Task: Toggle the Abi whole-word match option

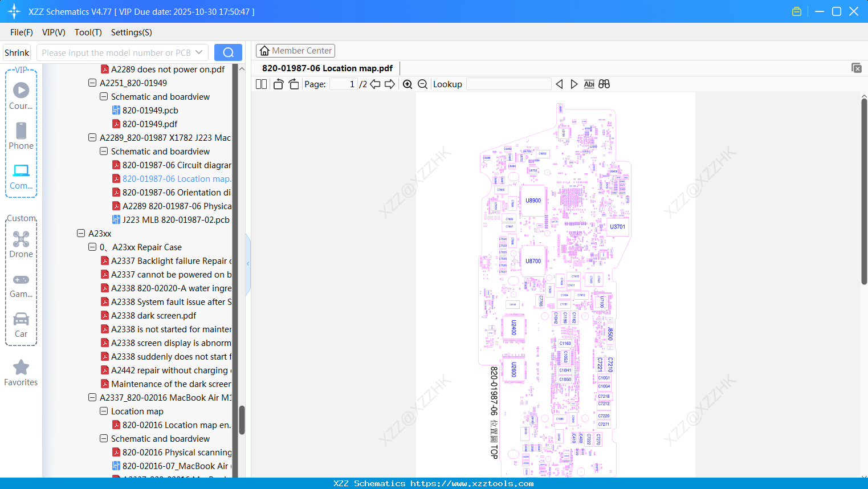Action: click(589, 84)
